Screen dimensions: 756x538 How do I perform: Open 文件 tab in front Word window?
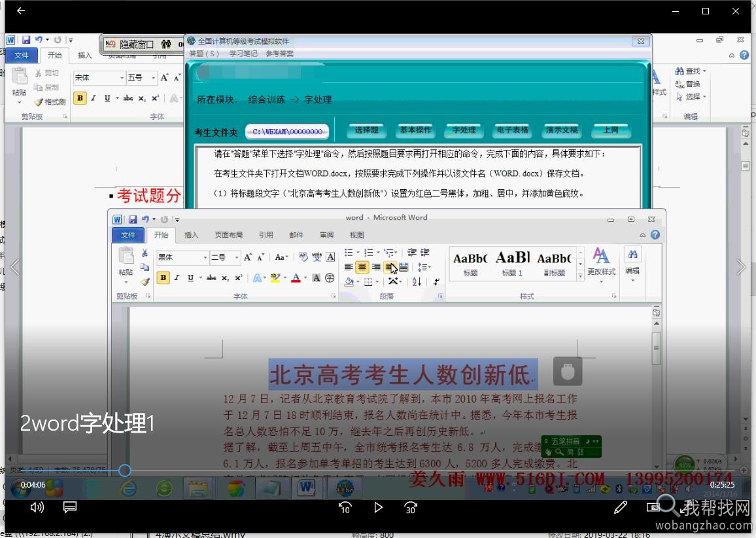click(x=128, y=235)
